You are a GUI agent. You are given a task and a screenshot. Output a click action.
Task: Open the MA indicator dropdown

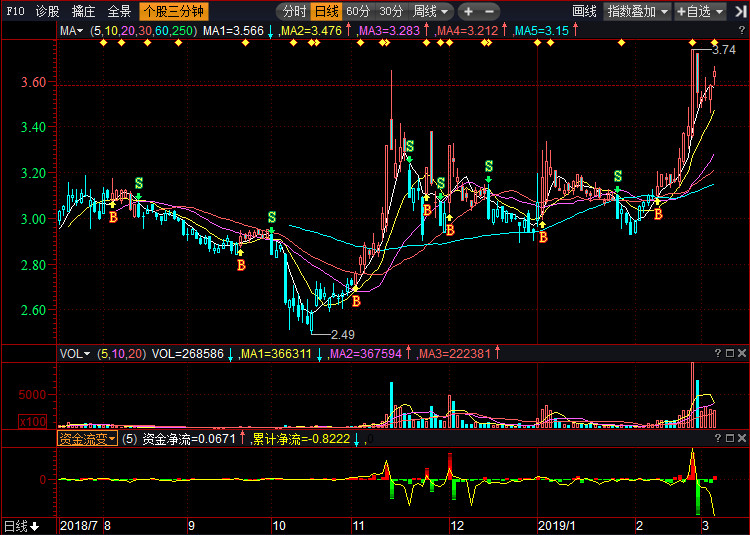(71, 31)
